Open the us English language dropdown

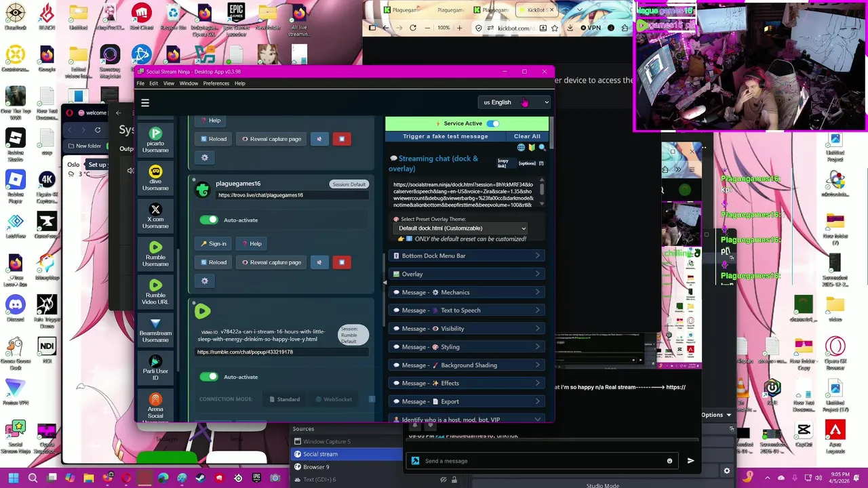click(515, 102)
